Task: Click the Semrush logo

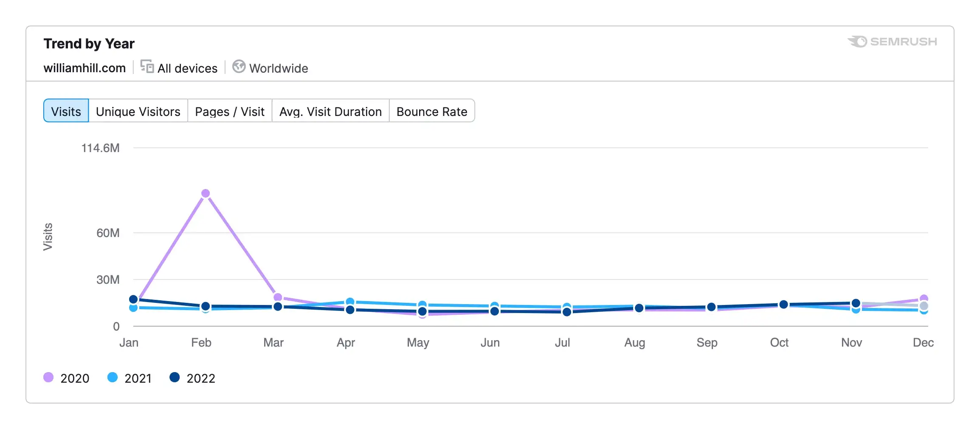Action: tap(892, 42)
